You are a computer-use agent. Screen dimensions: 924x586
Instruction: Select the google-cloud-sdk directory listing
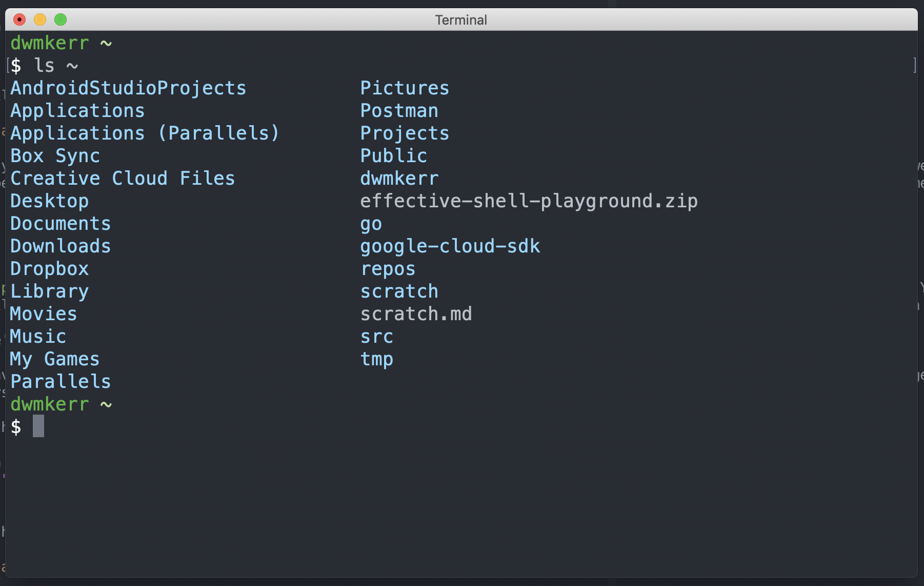[450, 246]
